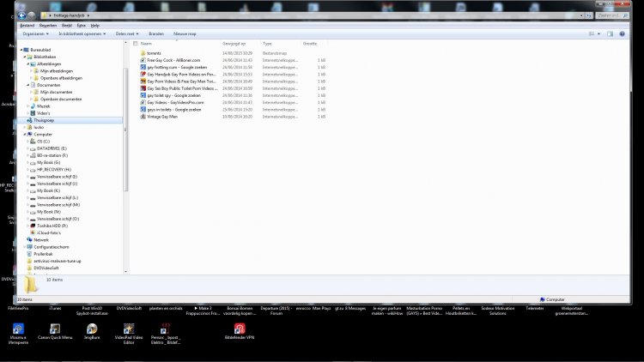Open the Extra menu
Screen dimensions: 644x362
82,26
